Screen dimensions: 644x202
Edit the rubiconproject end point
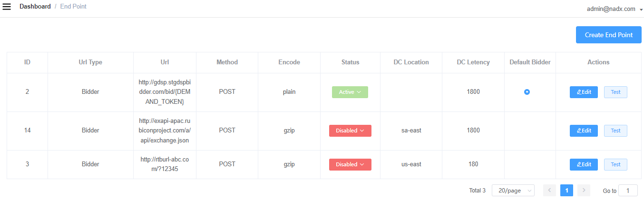pos(584,131)
